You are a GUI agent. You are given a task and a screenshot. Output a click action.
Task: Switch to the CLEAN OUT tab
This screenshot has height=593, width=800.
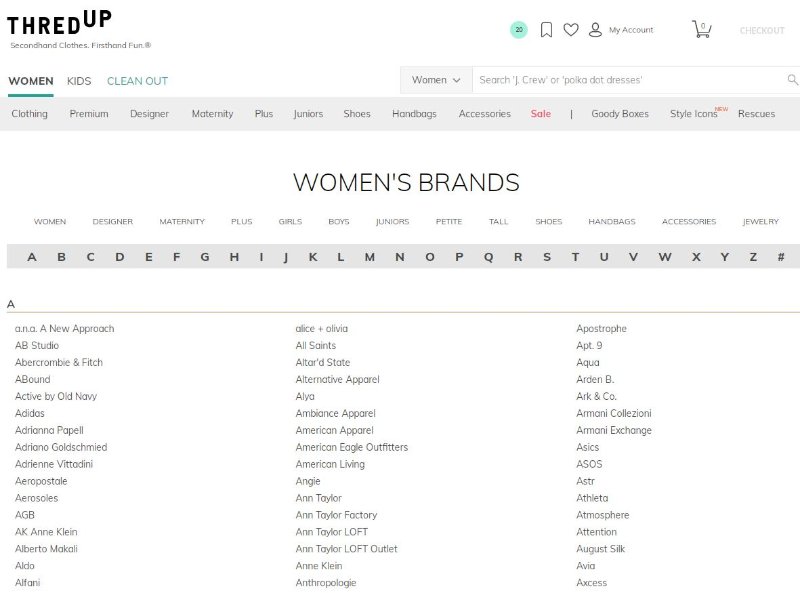[137, 81]
